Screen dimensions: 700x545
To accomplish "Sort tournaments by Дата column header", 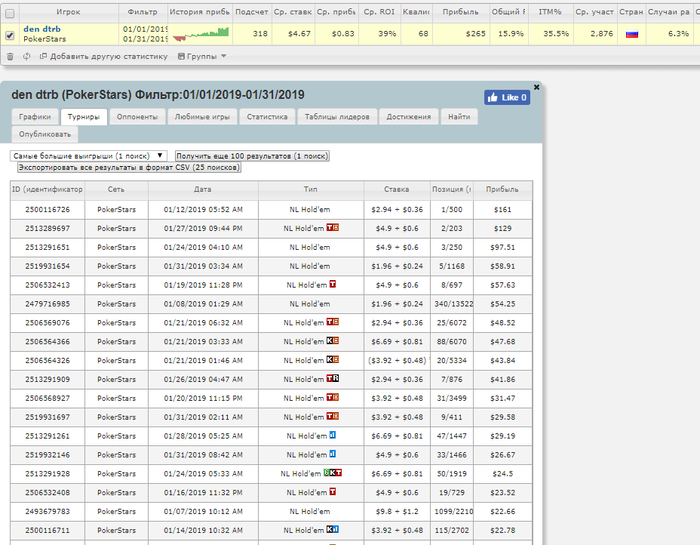I will pyautogui.click(x=203, y=189).
